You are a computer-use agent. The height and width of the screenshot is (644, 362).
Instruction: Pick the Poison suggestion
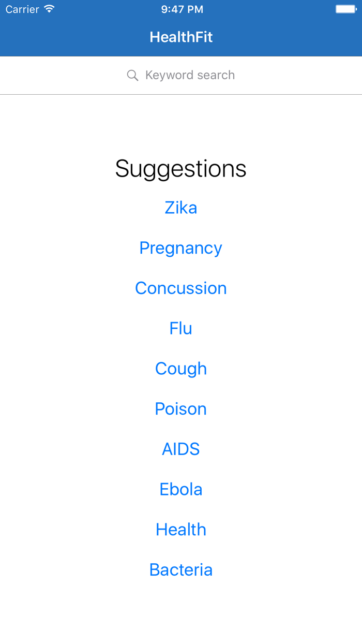[181, 409]
